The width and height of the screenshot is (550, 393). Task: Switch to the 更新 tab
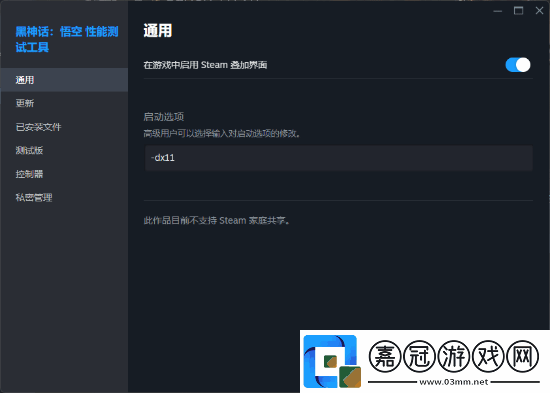[64, 103]
